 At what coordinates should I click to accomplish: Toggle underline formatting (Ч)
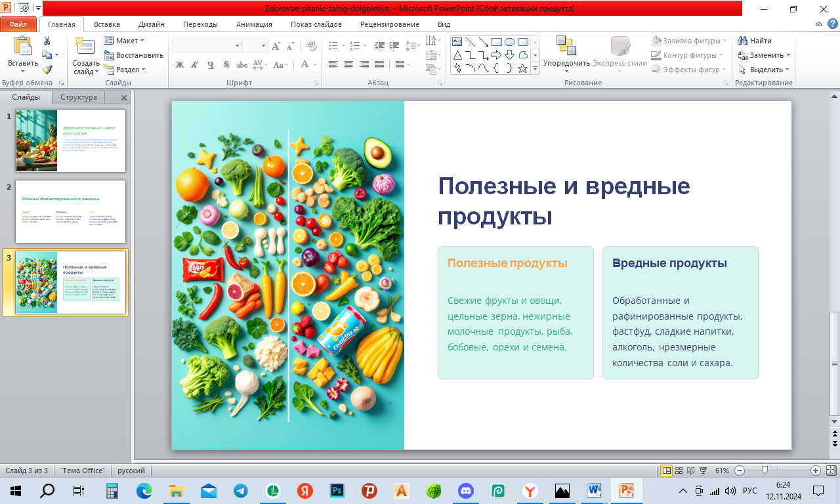(x=211, y=64)
